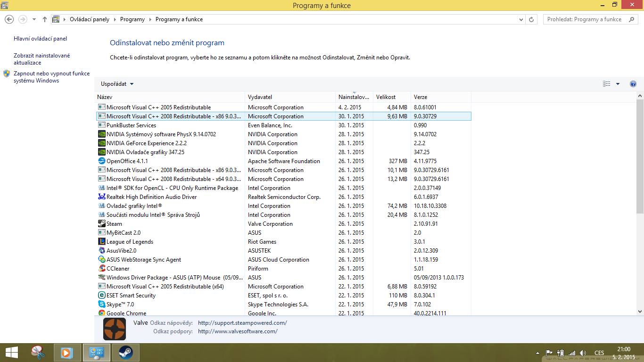Click Apache Software Foundation publisher cell
The height and width of the screenshot is (362, 644).
tap(284, 161)
